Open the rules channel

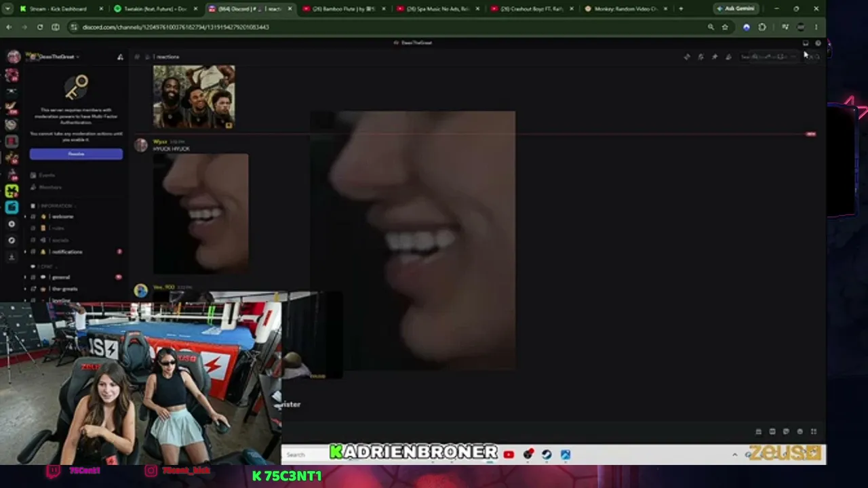click(58, 228)
